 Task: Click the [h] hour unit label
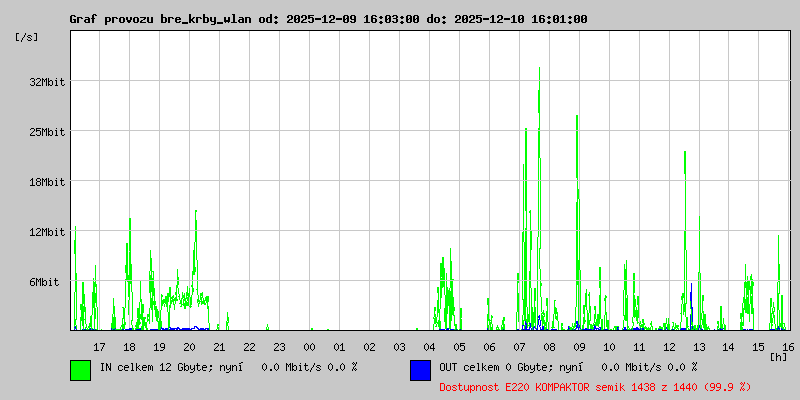[x=779, y=357]
